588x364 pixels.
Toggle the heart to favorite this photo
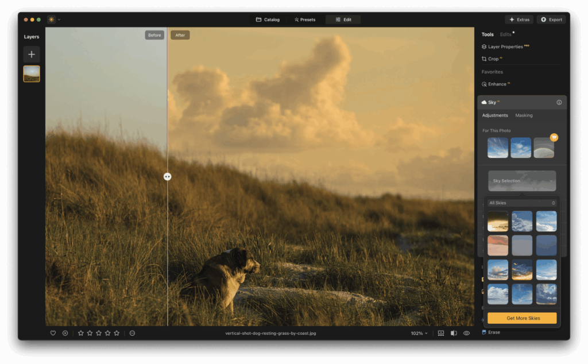[x=53, y=332]
